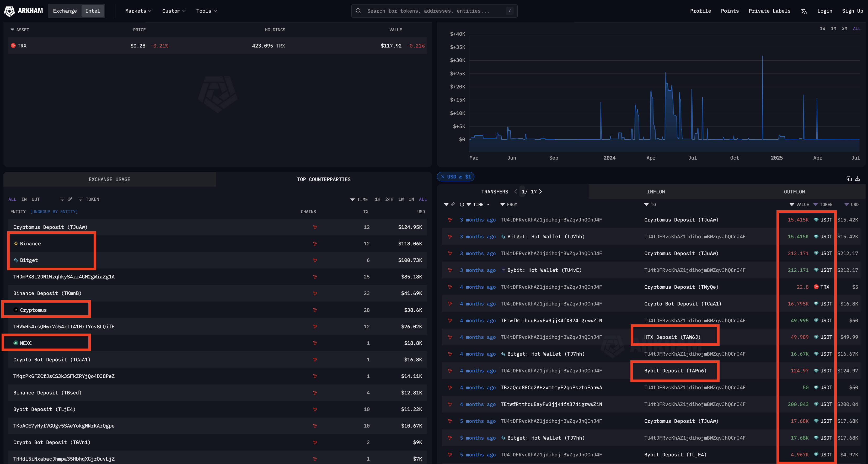
Task: Set chart range to 1W
Action: tap(823, 28)
